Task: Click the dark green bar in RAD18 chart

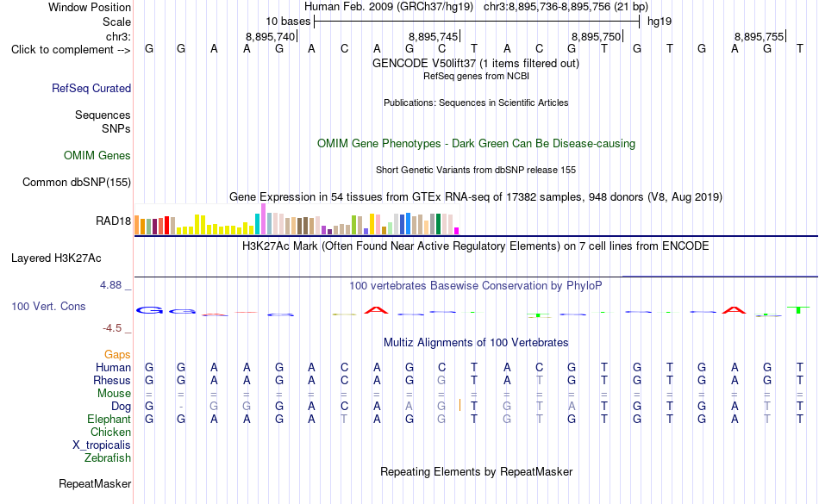Action: click(x=438, y=224)
